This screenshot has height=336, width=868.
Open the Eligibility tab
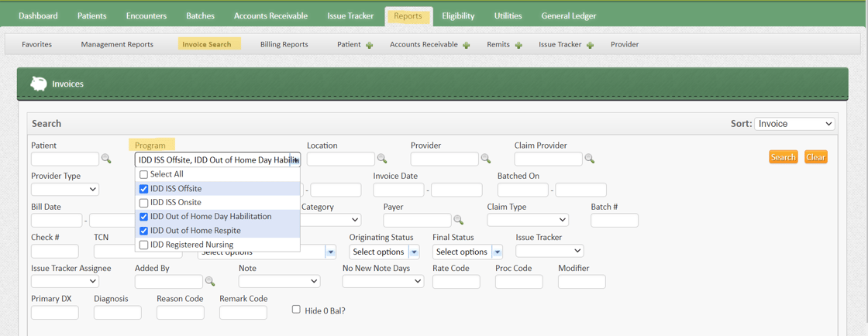pyautogui.click(x=458, y=16)
